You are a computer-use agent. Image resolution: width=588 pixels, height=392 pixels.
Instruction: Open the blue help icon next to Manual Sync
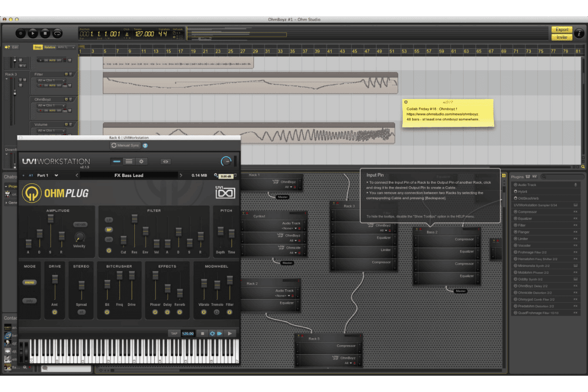pyautogui.click(x=145, y=146)
